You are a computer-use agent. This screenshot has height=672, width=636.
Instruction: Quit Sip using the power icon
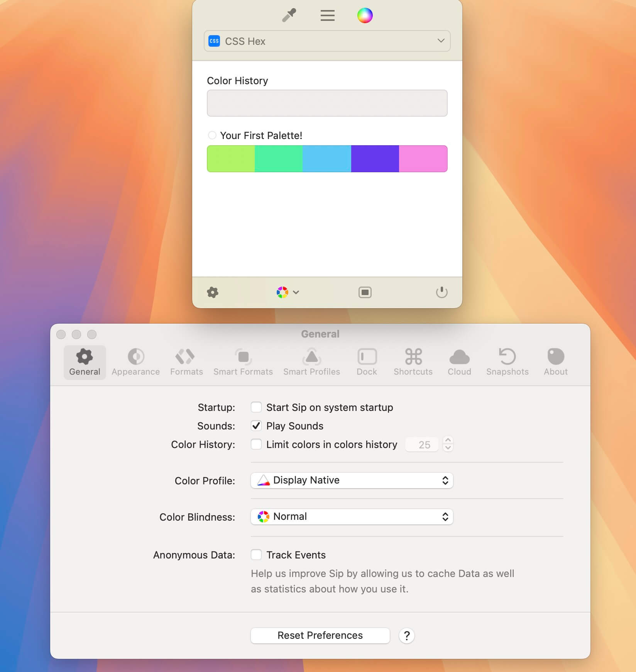[441, 292]
